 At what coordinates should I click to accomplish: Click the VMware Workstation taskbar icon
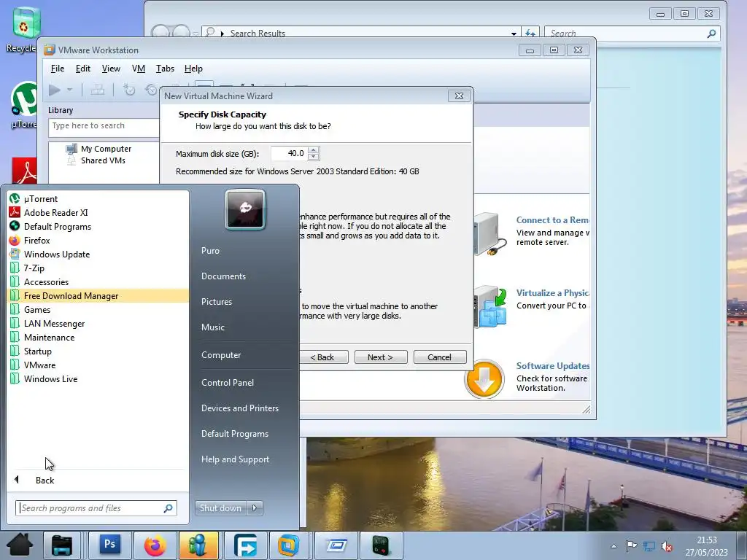[x=288, y=545]
